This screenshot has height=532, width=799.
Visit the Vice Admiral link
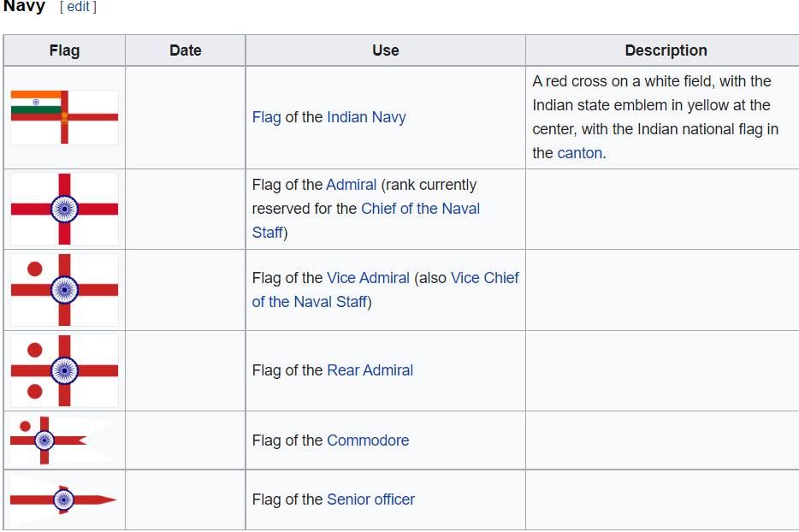368,278
